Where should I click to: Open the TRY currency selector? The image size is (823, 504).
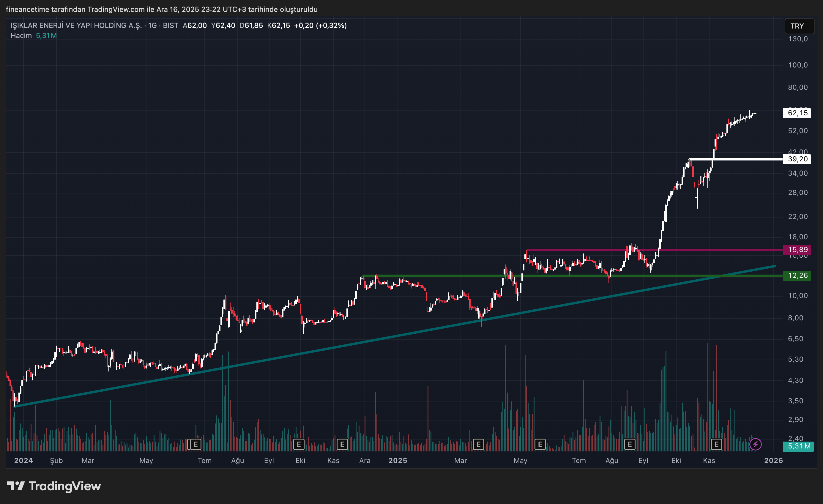(x=799, y=26)
